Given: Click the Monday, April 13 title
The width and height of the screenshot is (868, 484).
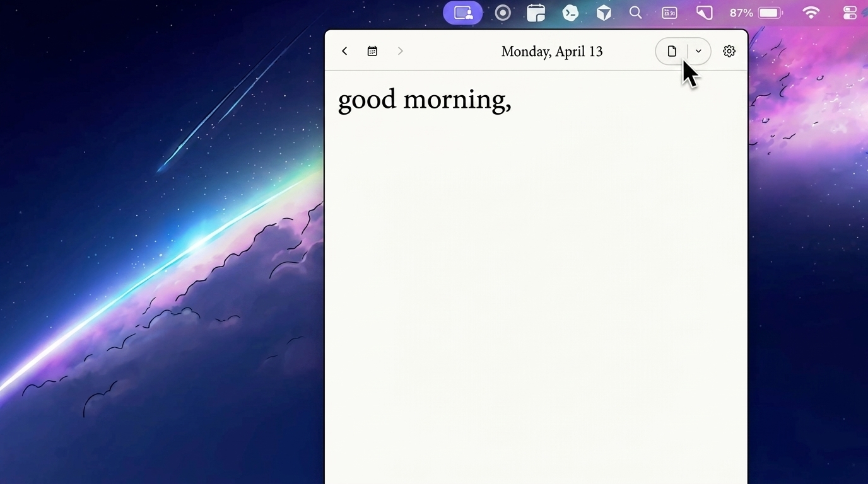Looking at the screenshot, I should coord(552,51).
